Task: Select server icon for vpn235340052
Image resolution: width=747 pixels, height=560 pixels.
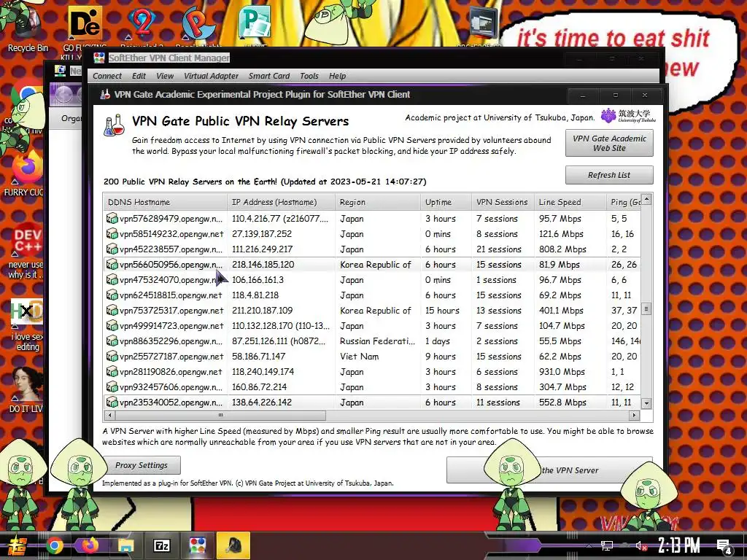Action: pyautogui.click(x=112, y=402)
